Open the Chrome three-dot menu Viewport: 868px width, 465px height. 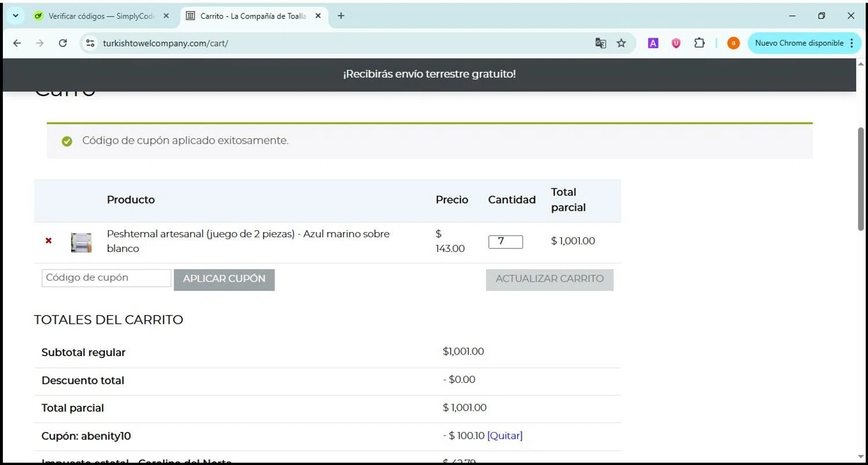coord(852,43)
